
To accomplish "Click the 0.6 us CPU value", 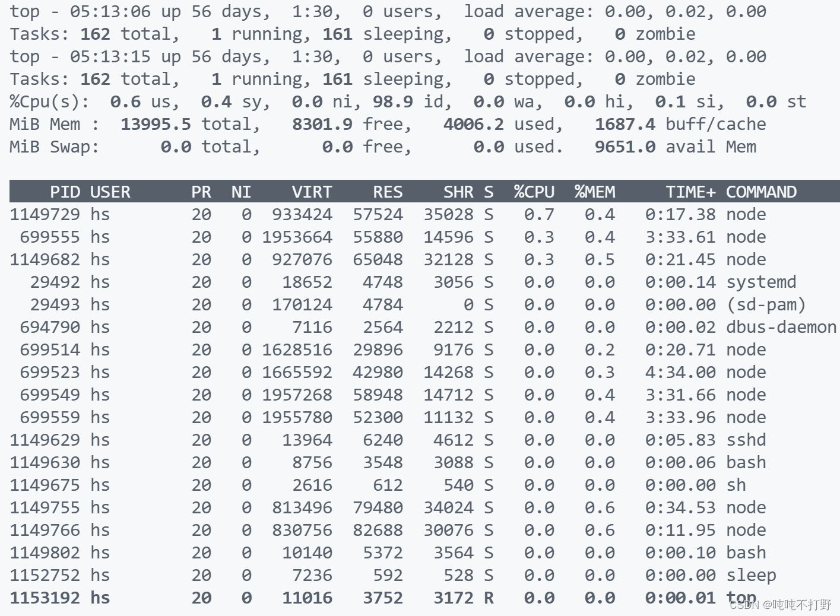I will coord(125,101).
